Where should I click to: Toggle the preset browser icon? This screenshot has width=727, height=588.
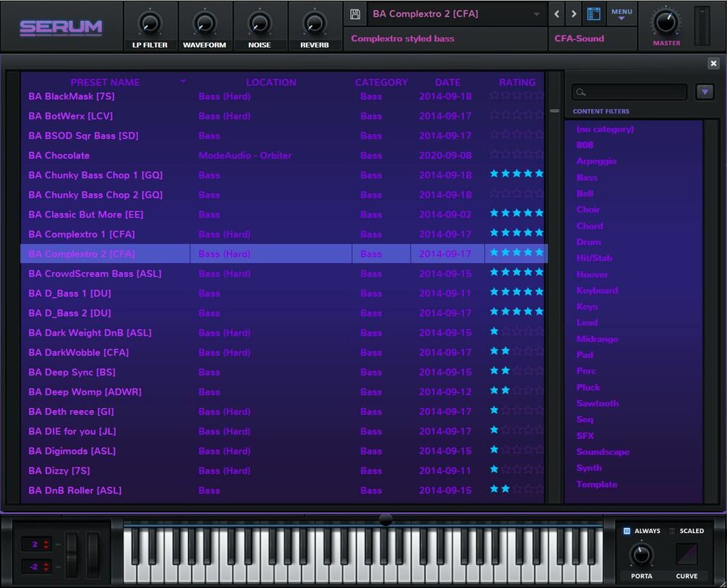[x=594, y=14]
